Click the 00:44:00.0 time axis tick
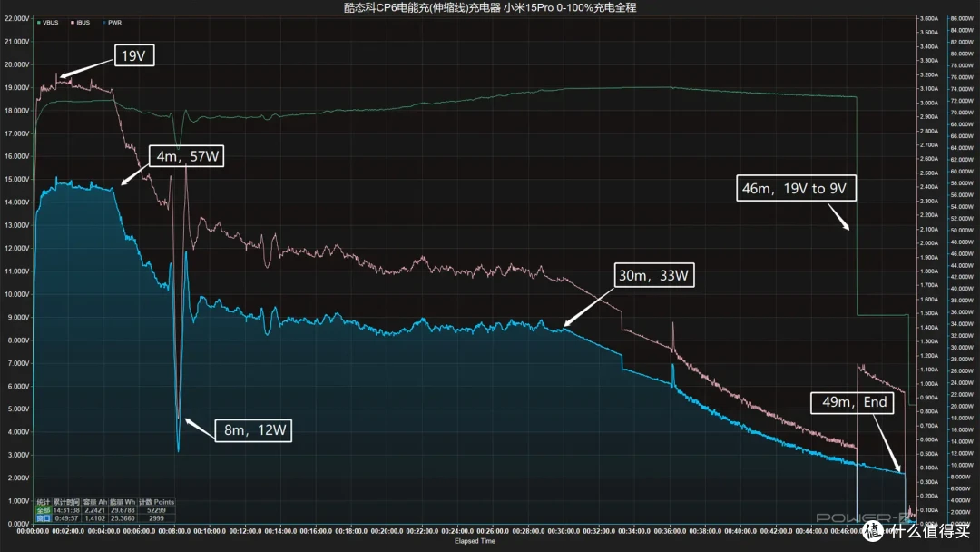 tap(811, 531)
